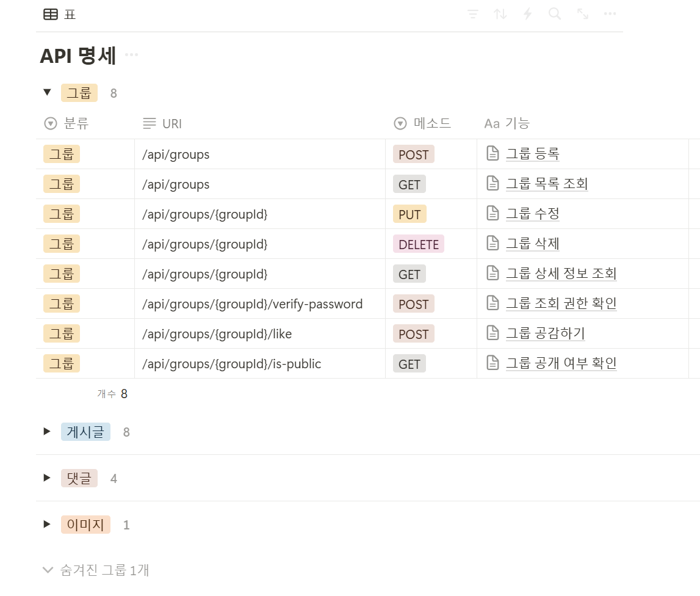
Task: Open the 표 table view tab
Action: [59, 14]
